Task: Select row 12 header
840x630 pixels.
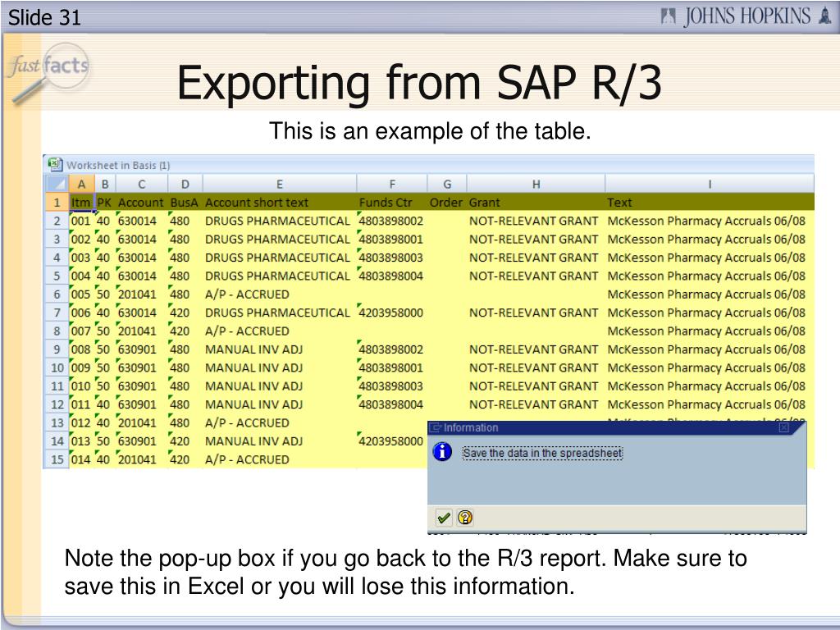Action: tap(57, 404)
